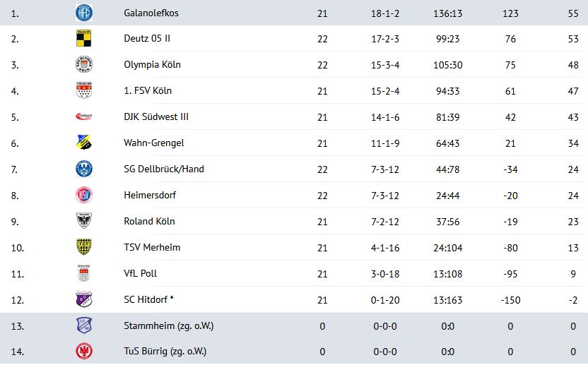Open the Roland Köln eagle crest

[x=84, y=221]
